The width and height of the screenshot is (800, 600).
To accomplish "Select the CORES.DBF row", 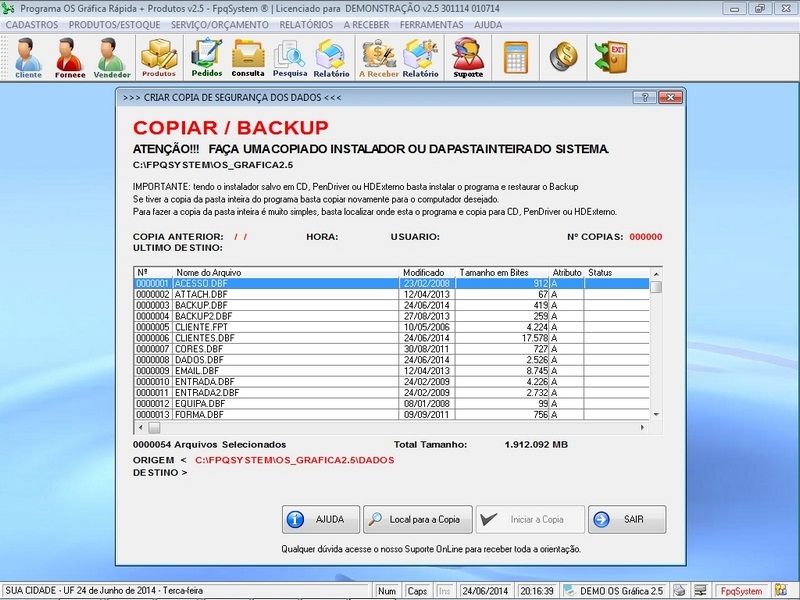I will pyautogui.click(x=391, y=349).
